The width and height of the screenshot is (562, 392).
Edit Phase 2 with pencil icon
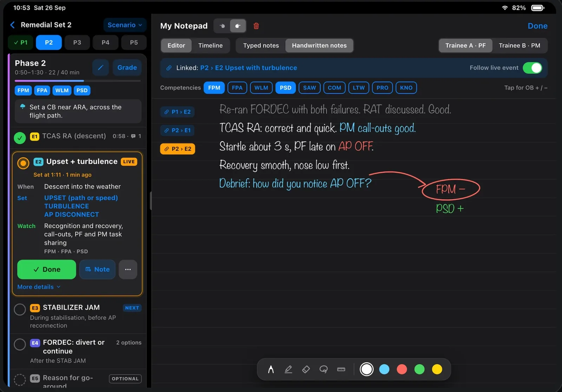100,67
